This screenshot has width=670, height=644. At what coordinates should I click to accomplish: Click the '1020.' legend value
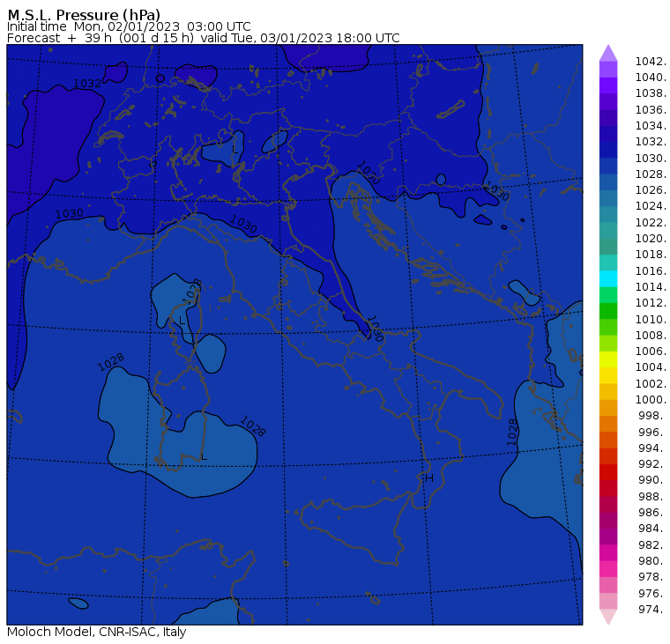651,239
